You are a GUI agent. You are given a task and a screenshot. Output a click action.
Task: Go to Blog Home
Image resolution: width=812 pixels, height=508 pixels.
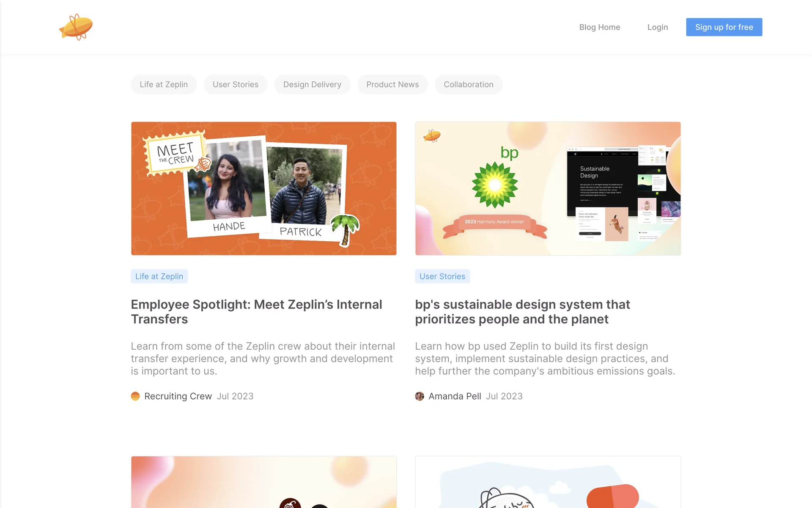pyautogui.click(x=600, y=27)
